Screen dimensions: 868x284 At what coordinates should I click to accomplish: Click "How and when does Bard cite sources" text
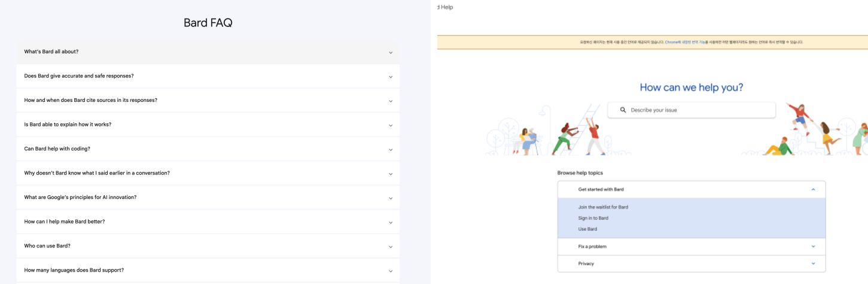tap(91, 100)
